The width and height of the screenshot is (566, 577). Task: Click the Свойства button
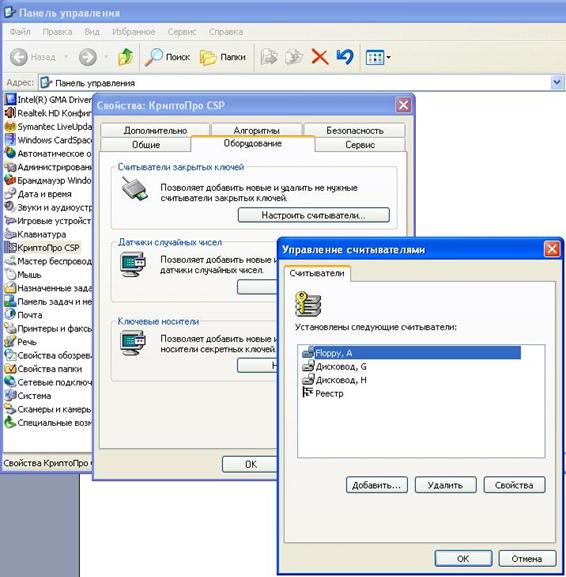[514, 485]
